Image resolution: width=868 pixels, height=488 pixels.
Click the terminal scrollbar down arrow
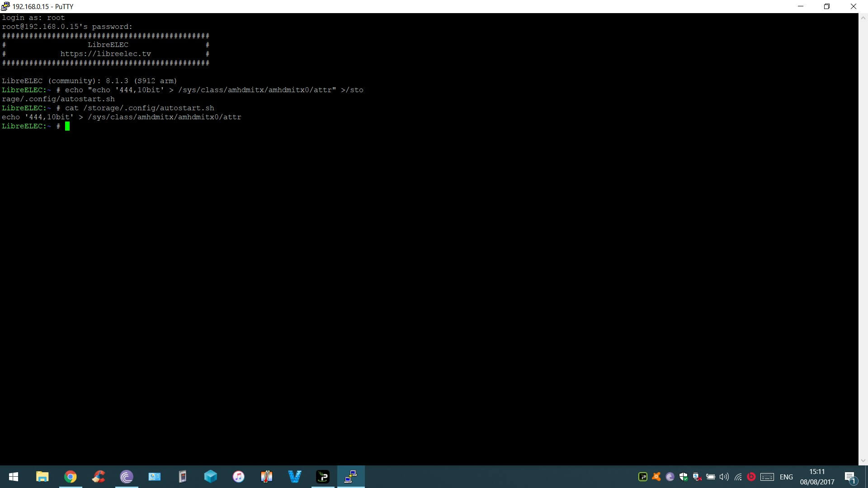tap(863, 460)
